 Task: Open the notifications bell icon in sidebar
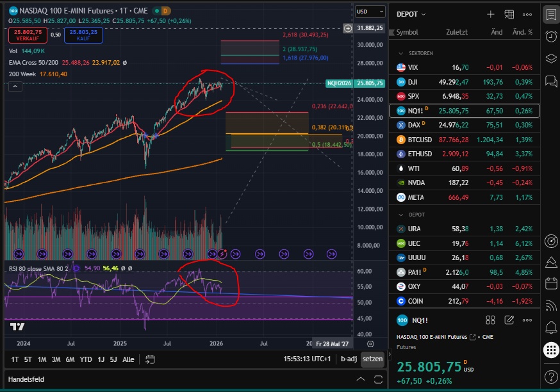(x=550, y=328)
